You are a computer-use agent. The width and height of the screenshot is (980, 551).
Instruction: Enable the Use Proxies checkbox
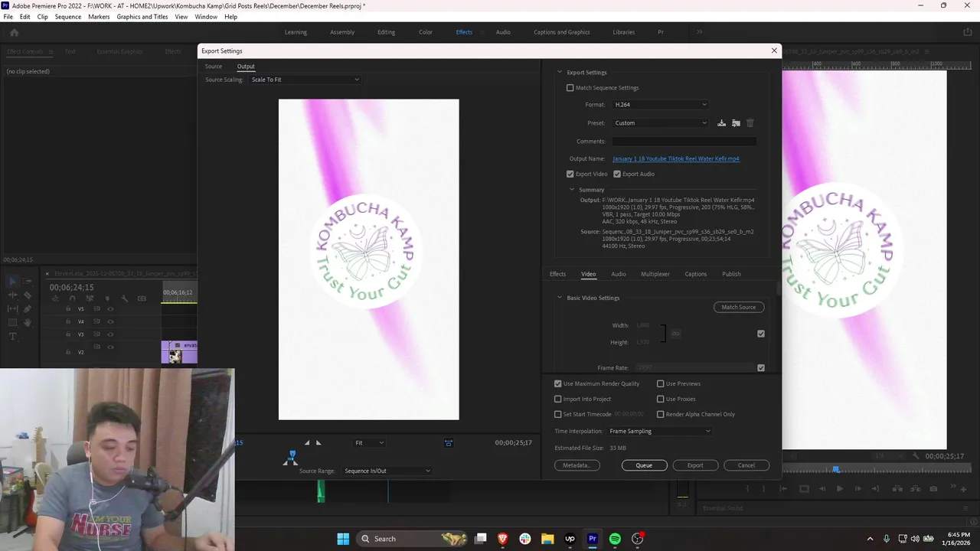pos(661,399)
